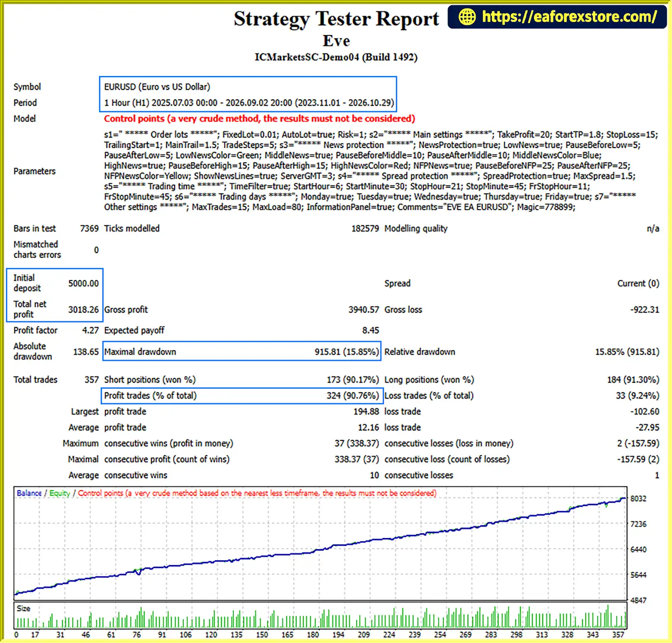This screenshot has height=643, width=672.
Task: Click the Expected payoff value 8.45
Action: (x=371, y=330)
